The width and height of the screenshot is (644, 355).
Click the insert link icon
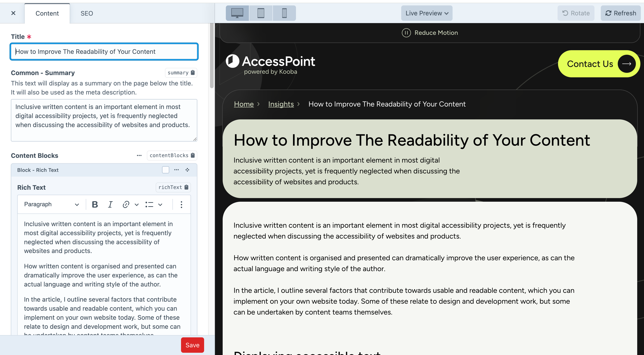coord(126,204)
